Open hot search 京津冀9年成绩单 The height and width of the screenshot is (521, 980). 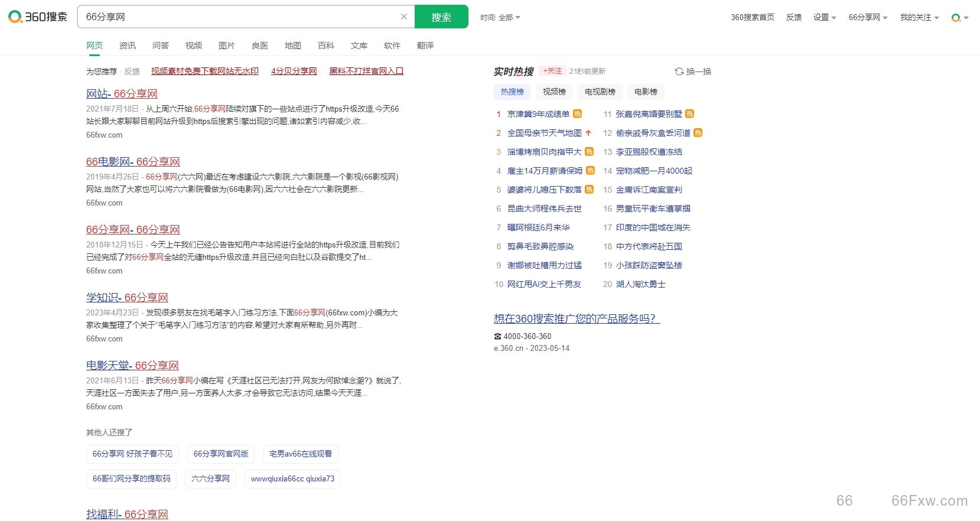(538, 114)
